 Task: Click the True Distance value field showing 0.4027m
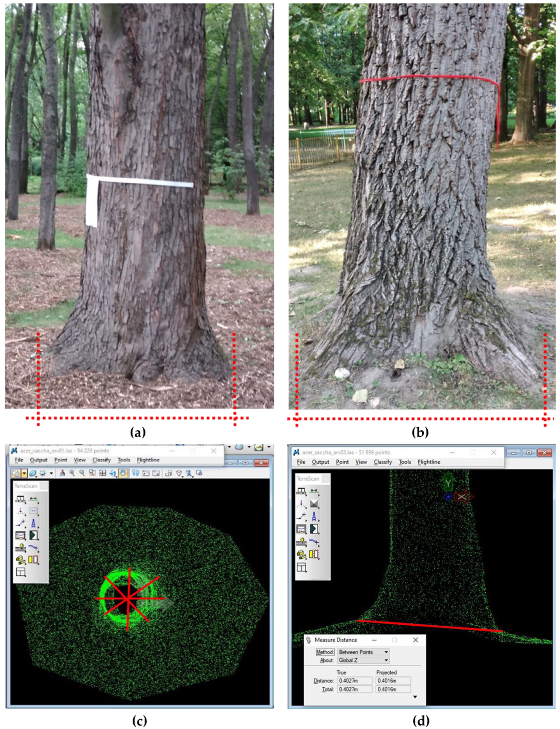click(354, 681)
